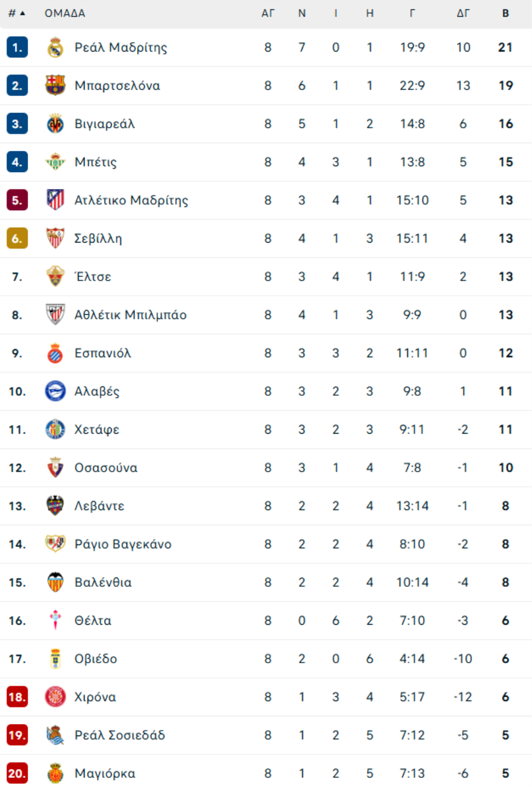Open the Σεβίλλη team link
The height and width of the screenshot is (788, 532).
(98, 238)
